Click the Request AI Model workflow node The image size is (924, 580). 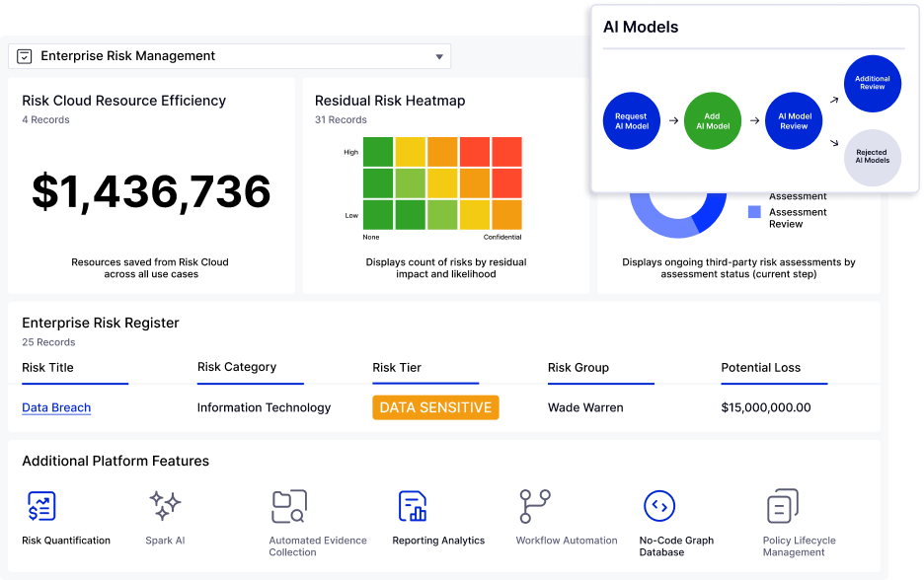tap(631, 120)
